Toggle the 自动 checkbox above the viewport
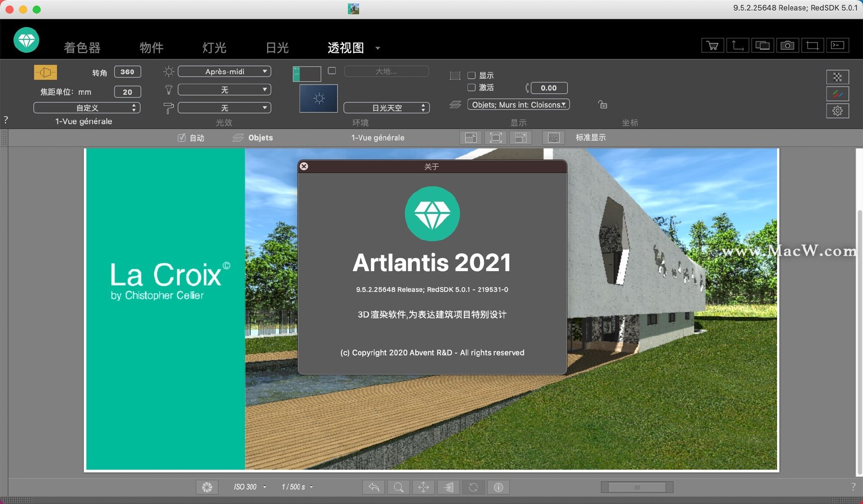Image resolution: width=863 pixels, height=504 pixels. (182, 137)
